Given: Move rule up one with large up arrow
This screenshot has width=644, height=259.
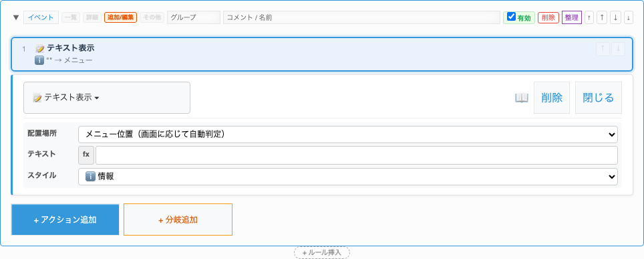Looking at the screenshot, I should pos(602,17).
